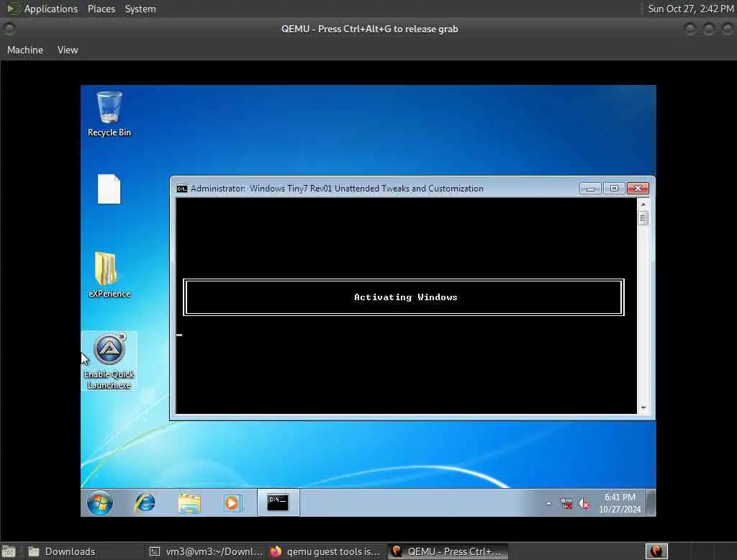Click the console scrollbar up arrow
Screen dimensions: 737x560
pos(643,204)
